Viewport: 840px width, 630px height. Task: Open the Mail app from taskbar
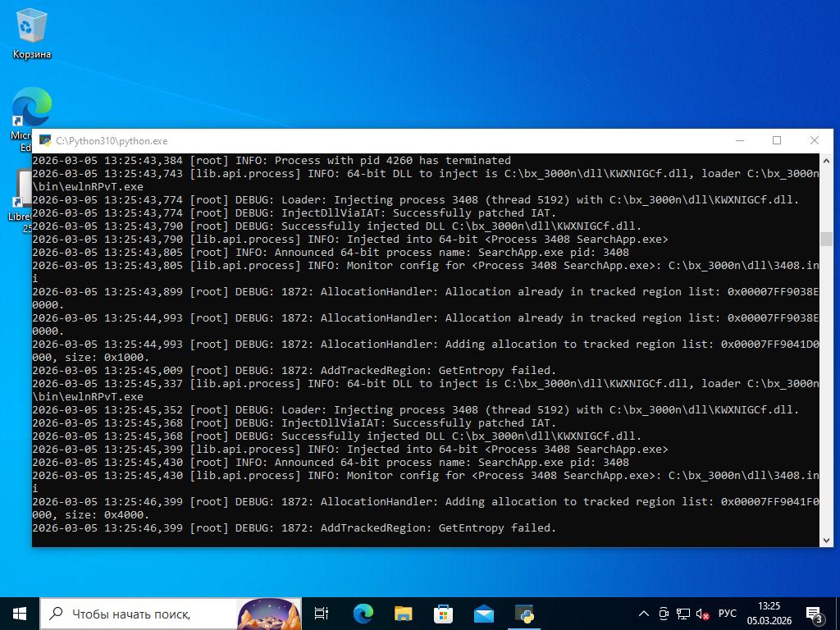pos(483,614)
